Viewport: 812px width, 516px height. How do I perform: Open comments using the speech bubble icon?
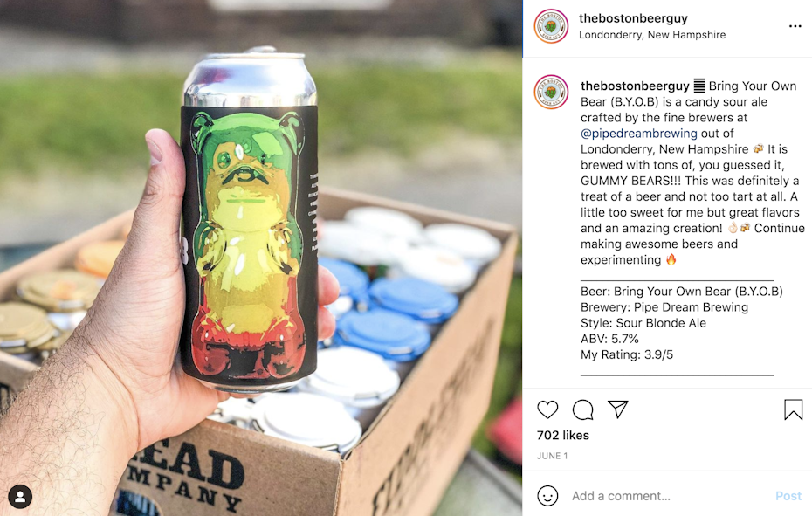582,409
